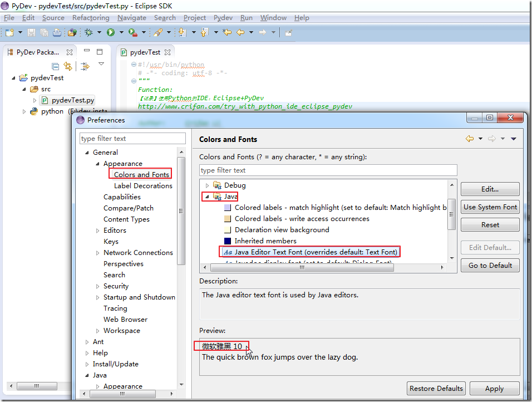
Task: Click the Preferences page forward arrow icon
Action: tap(491, 139)
